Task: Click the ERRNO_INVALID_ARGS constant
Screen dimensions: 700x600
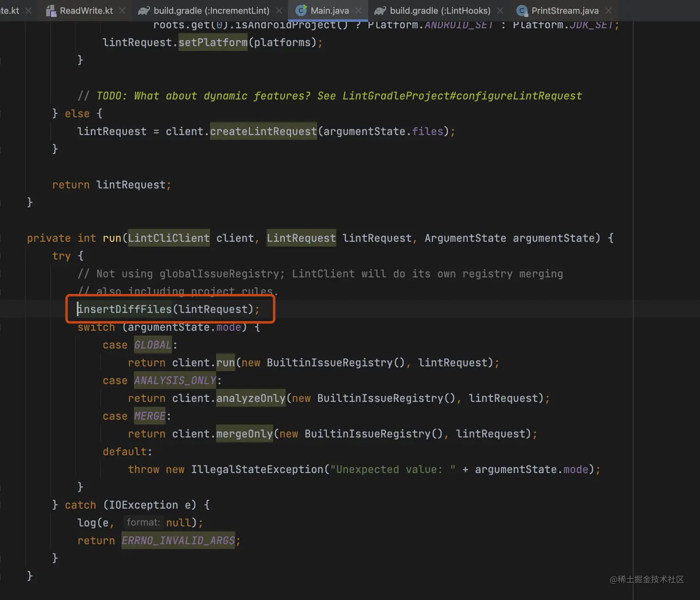Action: click(178, 541)
